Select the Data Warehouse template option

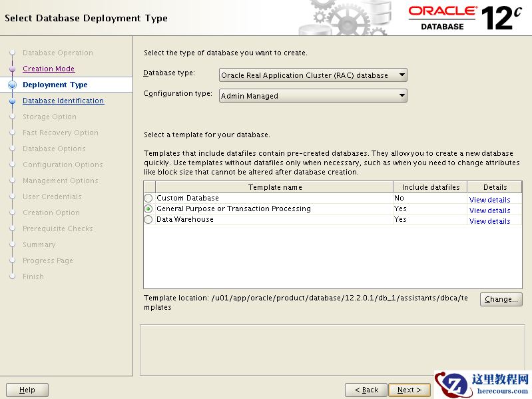[x=148, y=220]
